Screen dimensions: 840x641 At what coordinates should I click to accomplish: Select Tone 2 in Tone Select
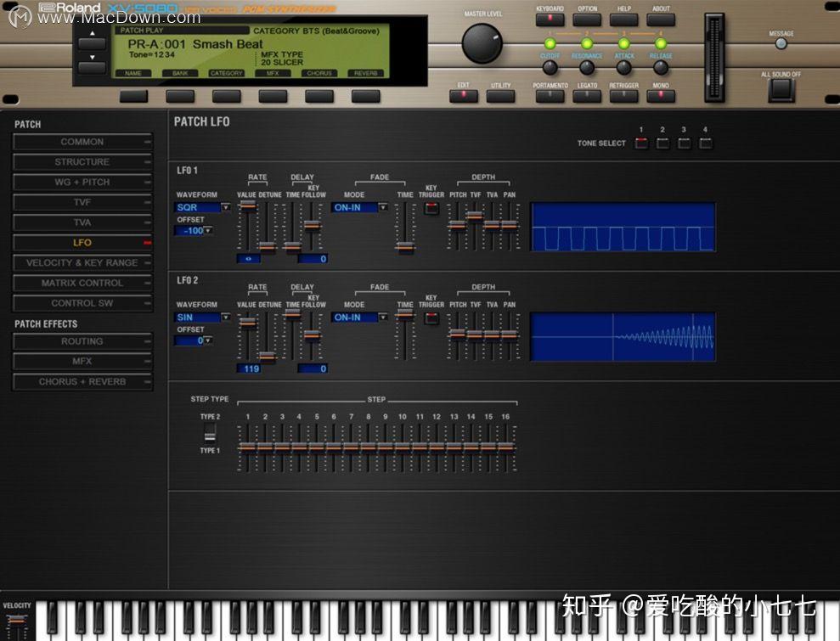click(662, 143)
